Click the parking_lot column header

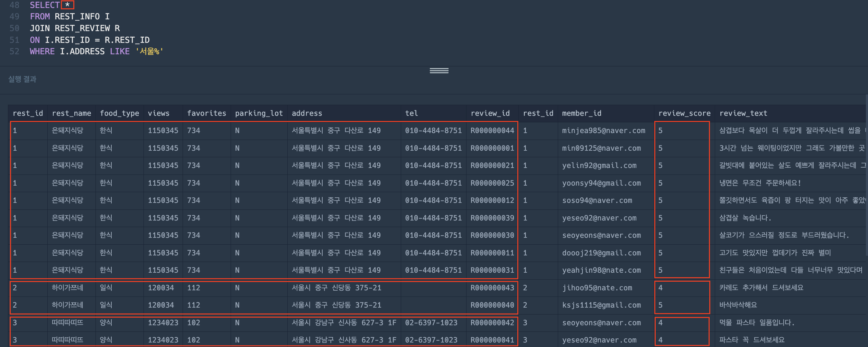click(x=259, y=113)
